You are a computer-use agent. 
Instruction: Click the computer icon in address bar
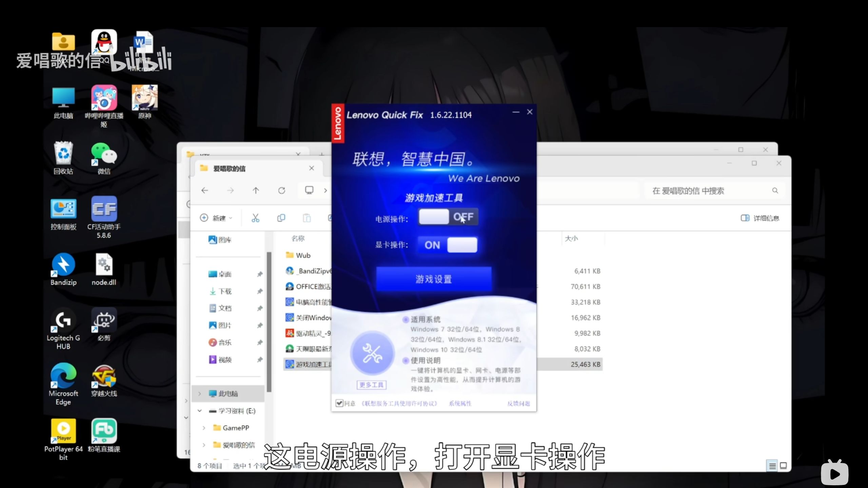coord(309,190)
